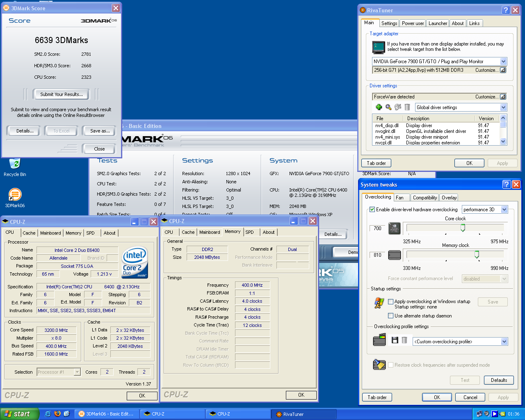This screenshot has width=525, height=420.
Task: Open the Force constant performance level dropdown
Action: (504, 279)
